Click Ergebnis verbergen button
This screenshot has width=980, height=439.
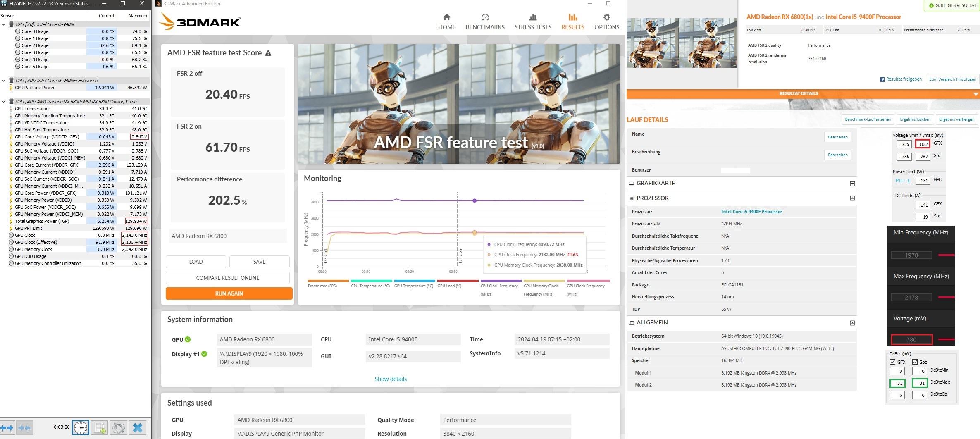point(956,119)
